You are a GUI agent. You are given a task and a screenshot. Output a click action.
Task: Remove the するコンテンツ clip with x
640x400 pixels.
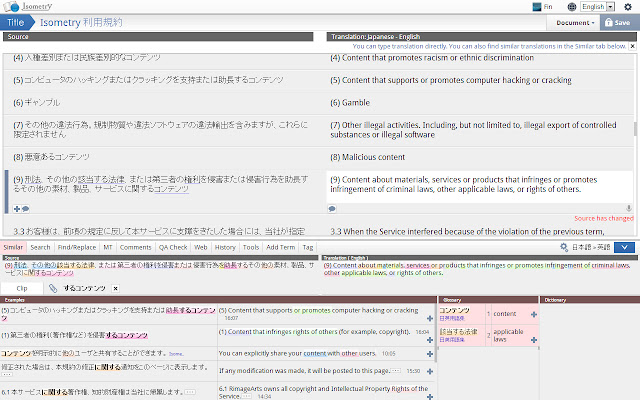click(x=116, y=289)
